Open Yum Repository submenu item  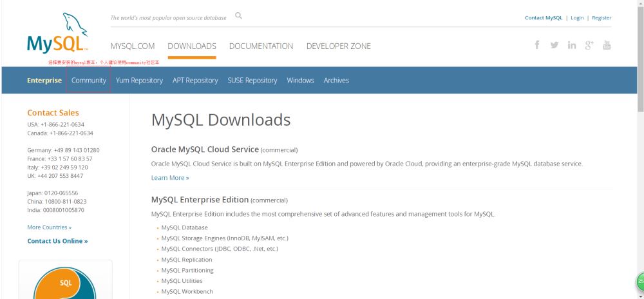pyautogui.click(x=139, y=81)
